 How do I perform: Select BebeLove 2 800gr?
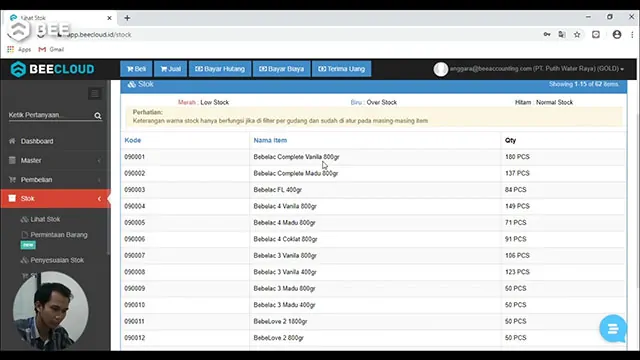[x=279, y=338]
